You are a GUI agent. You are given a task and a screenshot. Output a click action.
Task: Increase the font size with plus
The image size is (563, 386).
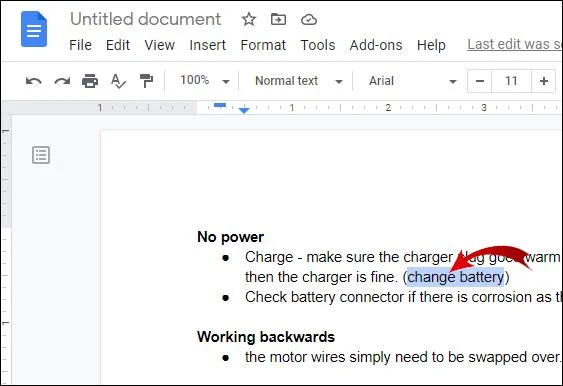(544, 81)
